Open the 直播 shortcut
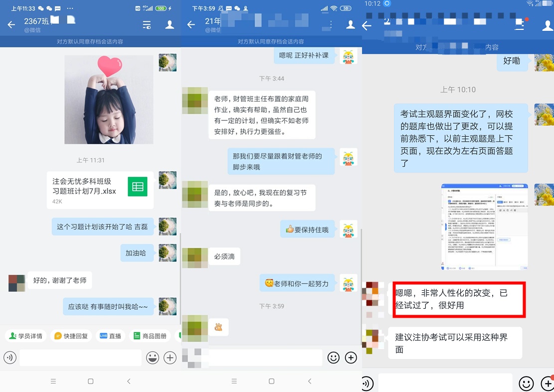 (x=110, y=336)
